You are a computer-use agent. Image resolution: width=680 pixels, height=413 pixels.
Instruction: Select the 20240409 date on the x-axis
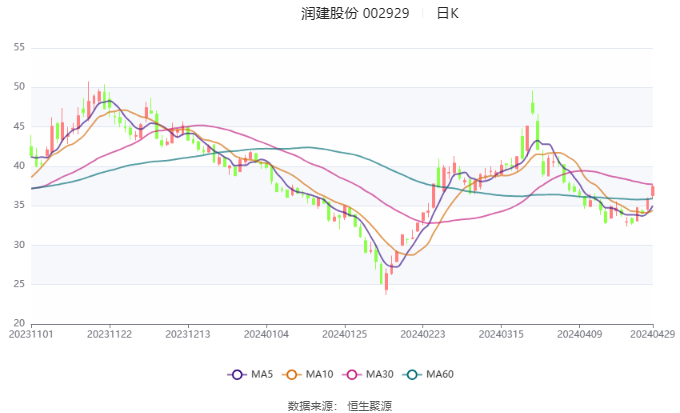[x=576, y=334]
